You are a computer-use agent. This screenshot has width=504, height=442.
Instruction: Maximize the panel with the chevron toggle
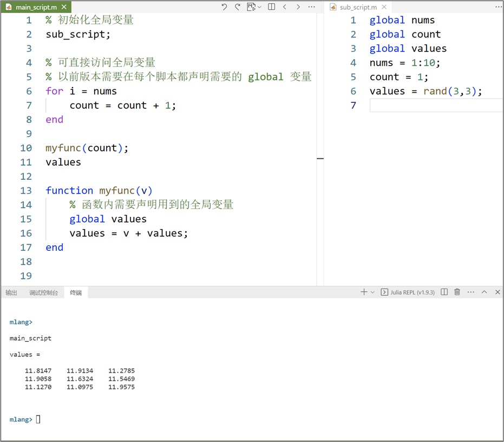(x=485, y=291)
